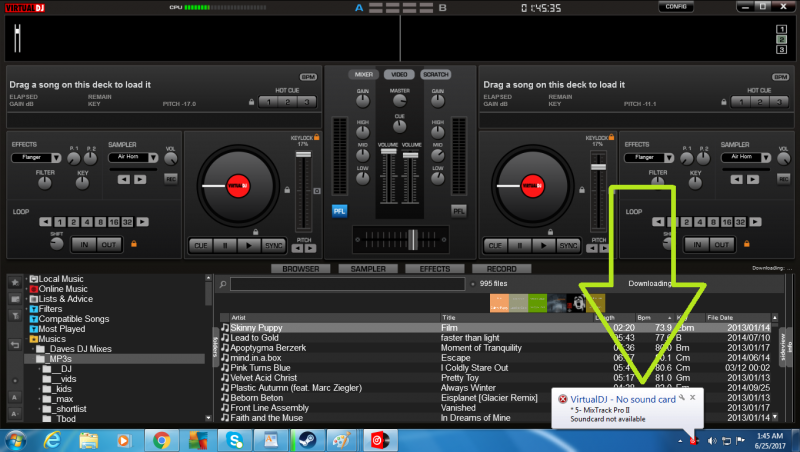Click right deck SYNC button
800x452 pixels.
[x=568, y=245]
